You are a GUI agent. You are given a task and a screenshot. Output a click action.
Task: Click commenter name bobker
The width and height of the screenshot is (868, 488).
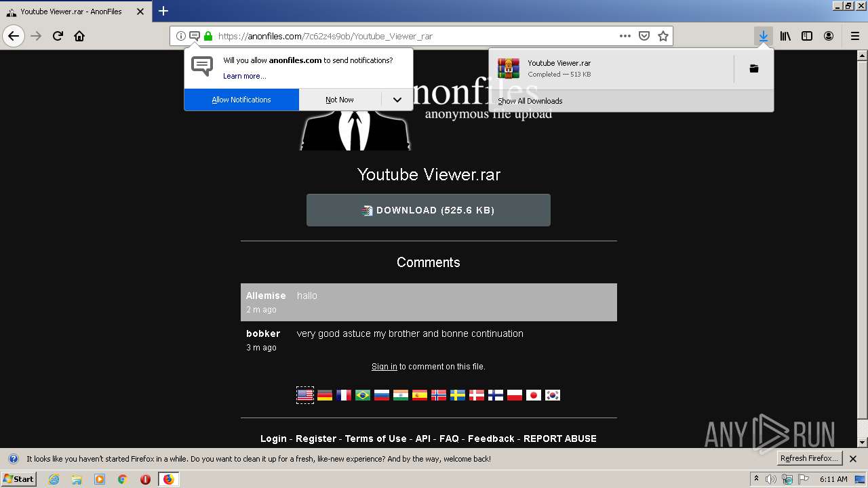263,333
